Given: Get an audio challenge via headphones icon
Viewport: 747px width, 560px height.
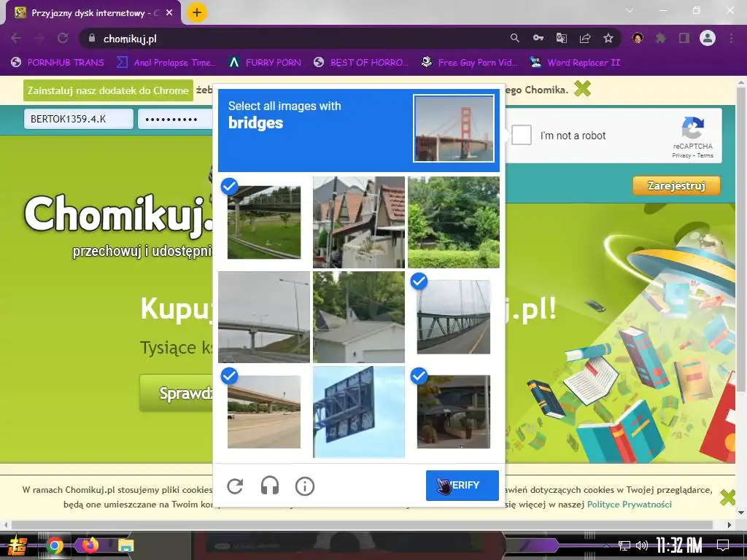Looking at the screenshot, I should pos(270,486).
